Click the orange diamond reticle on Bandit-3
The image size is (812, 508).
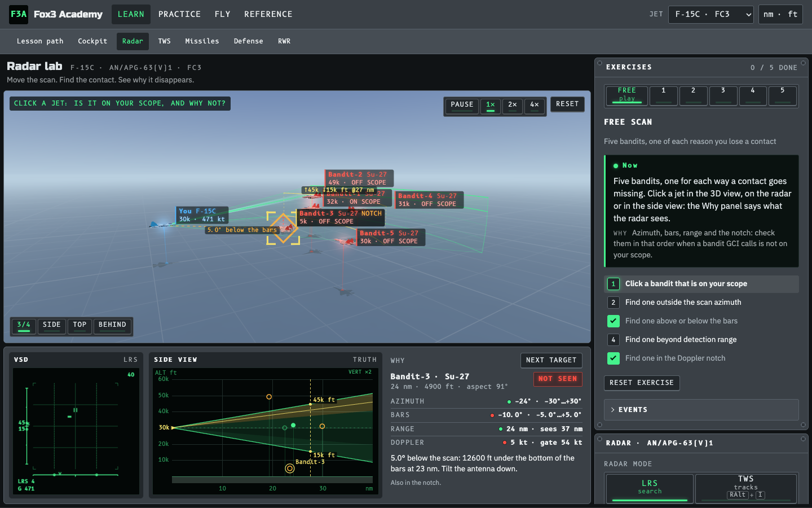283,228
